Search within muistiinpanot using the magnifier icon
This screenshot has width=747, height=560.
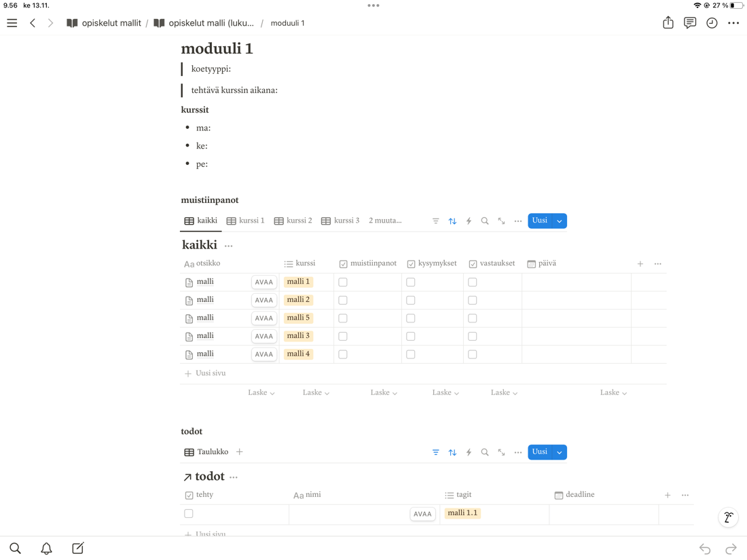(x=485, y=221)
